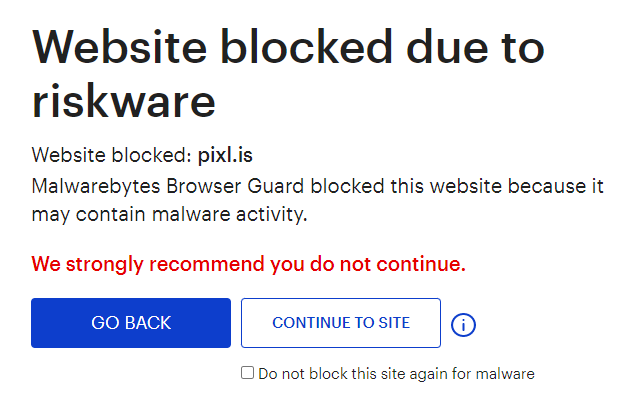Click the 'Do not block this site again' label

(x=395, y=374)
